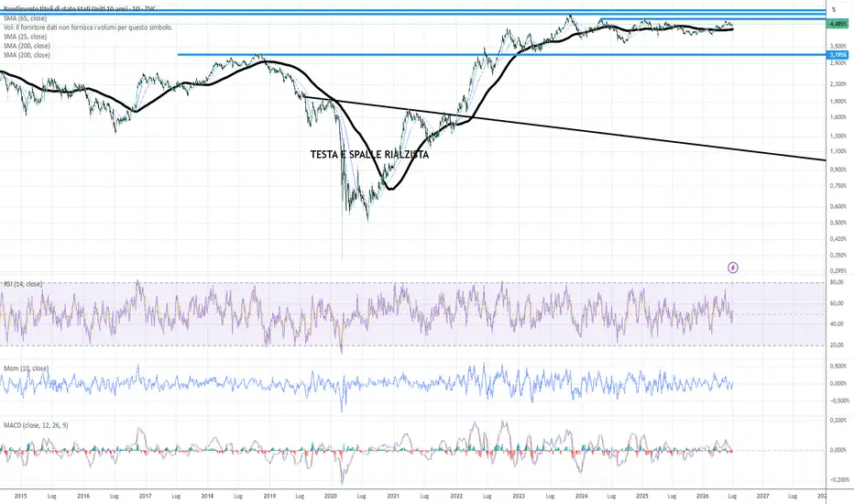Click the 0,350% price axis label
The width and height of the screenshot is (854, 504).
click(838, 255)
